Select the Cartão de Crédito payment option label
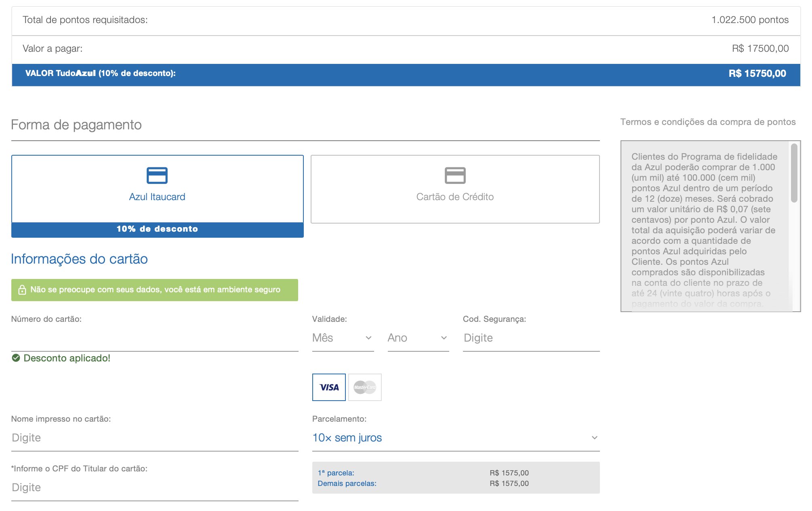The width and height of the screenshot is (812, 511). point(455,197)
